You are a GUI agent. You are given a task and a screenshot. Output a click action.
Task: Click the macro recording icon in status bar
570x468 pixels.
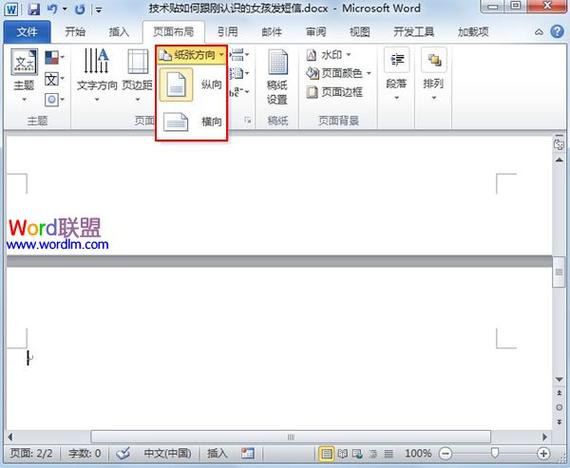point(248,453)
